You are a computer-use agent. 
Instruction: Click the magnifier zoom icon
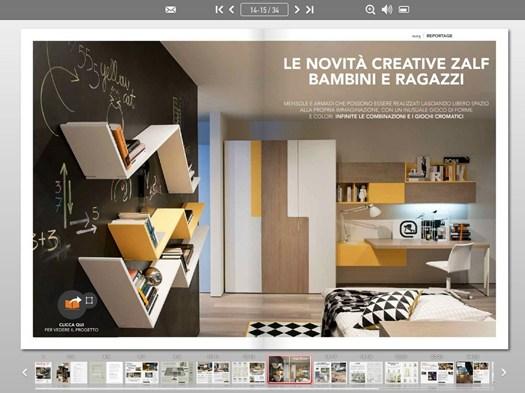coord(370,10)
